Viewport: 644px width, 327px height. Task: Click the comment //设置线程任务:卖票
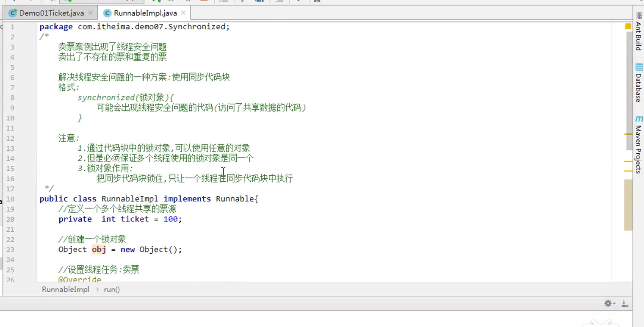point(99,270)
